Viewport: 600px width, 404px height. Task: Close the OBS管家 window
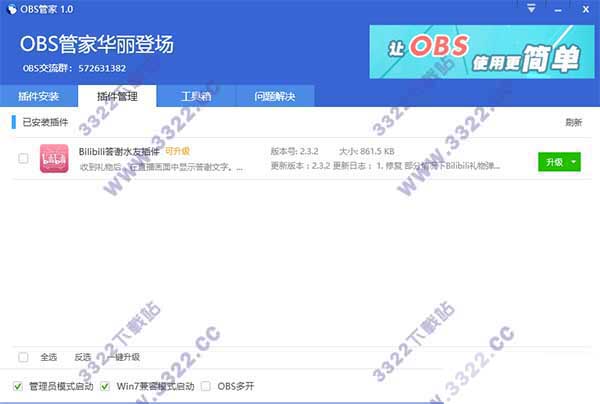(x=585, y=9)
